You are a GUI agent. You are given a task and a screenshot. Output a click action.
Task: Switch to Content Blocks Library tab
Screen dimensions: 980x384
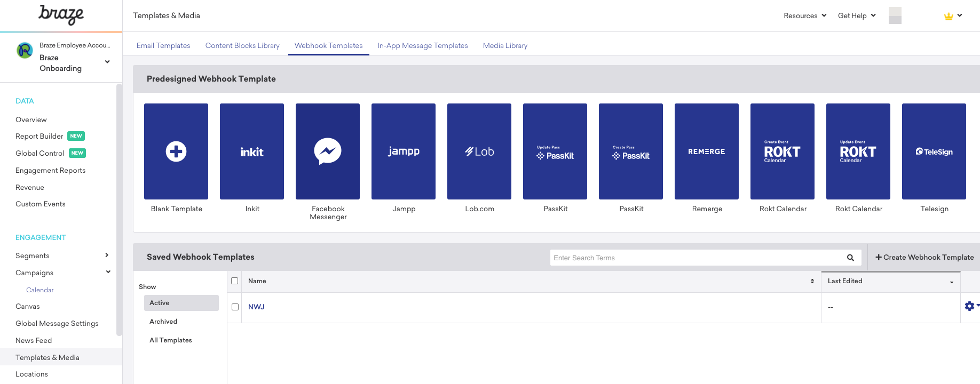click(242, 45)
